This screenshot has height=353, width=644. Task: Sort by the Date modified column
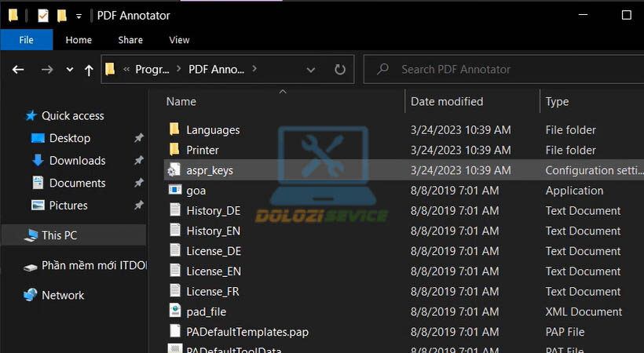tap(447, 101)
